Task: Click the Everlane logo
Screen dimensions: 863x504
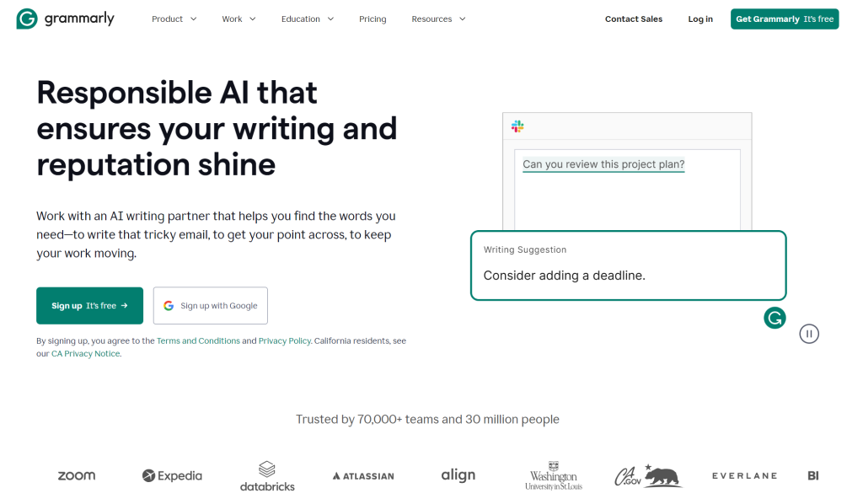Action: click(x=744, y=475)
